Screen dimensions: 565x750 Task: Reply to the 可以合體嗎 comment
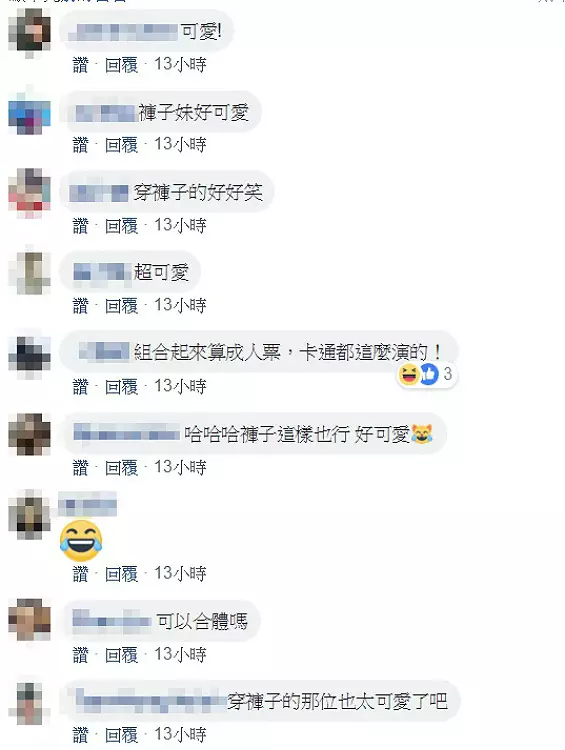122,654
